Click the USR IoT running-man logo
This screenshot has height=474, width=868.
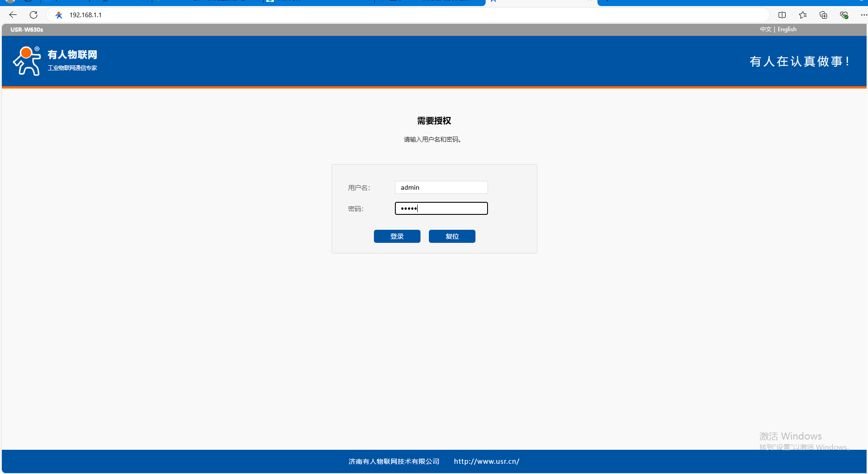click(27, 61)
